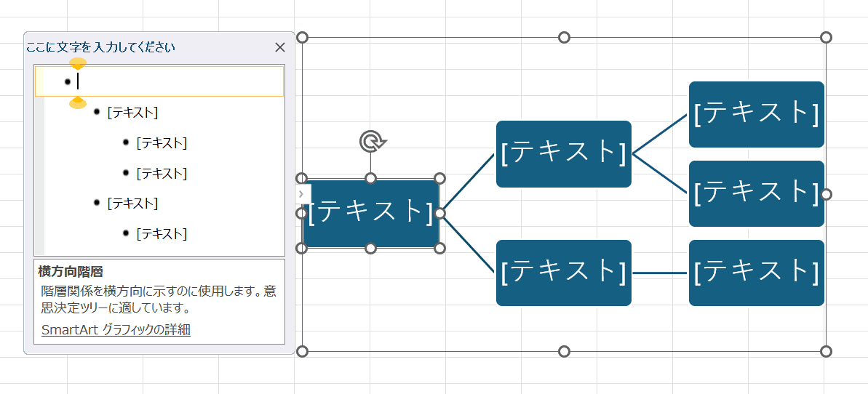Image resolution: width=868 pixels, height=394 pixels.
Task: Select the top-right third-level shape
Action: click(756, 114)
